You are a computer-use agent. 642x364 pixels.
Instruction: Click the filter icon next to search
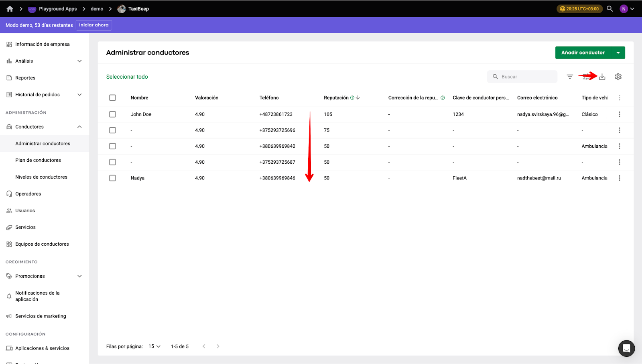570,77
